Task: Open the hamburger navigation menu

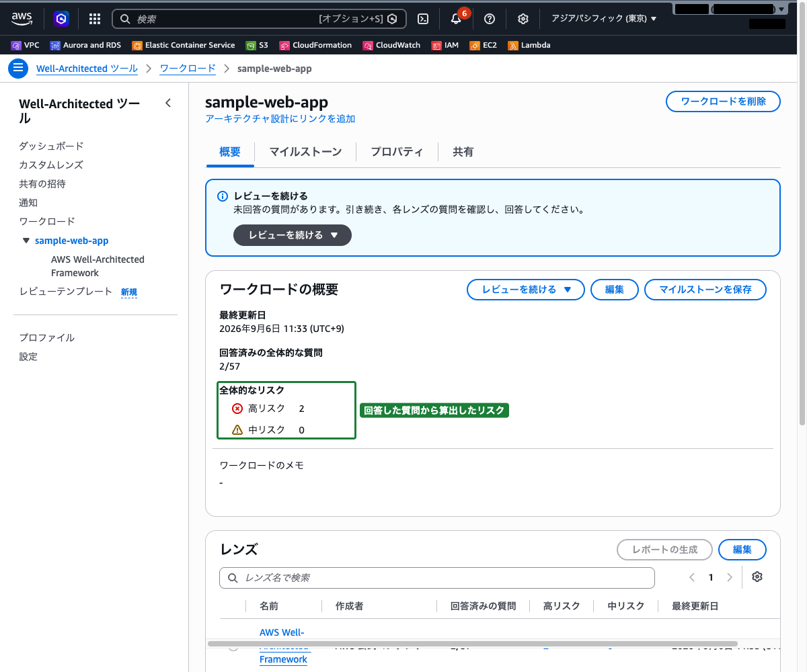Action: (18, 69)
